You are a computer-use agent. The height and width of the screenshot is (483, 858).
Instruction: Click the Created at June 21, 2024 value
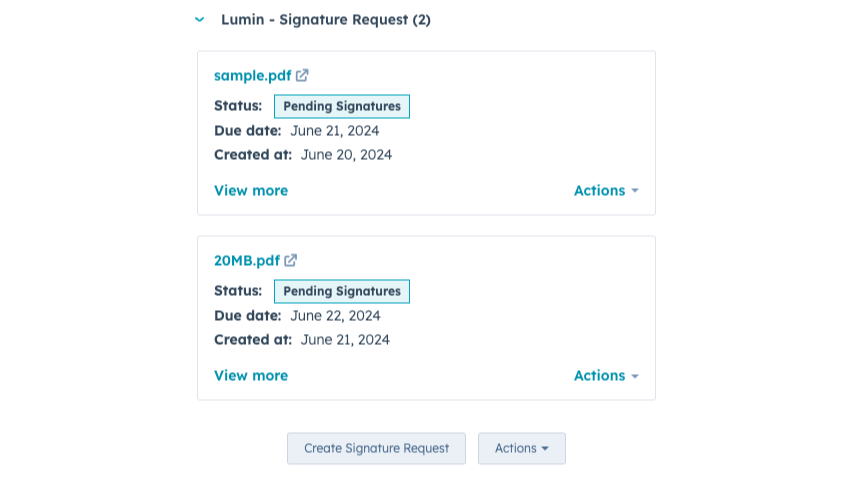[x=346, y=340]
